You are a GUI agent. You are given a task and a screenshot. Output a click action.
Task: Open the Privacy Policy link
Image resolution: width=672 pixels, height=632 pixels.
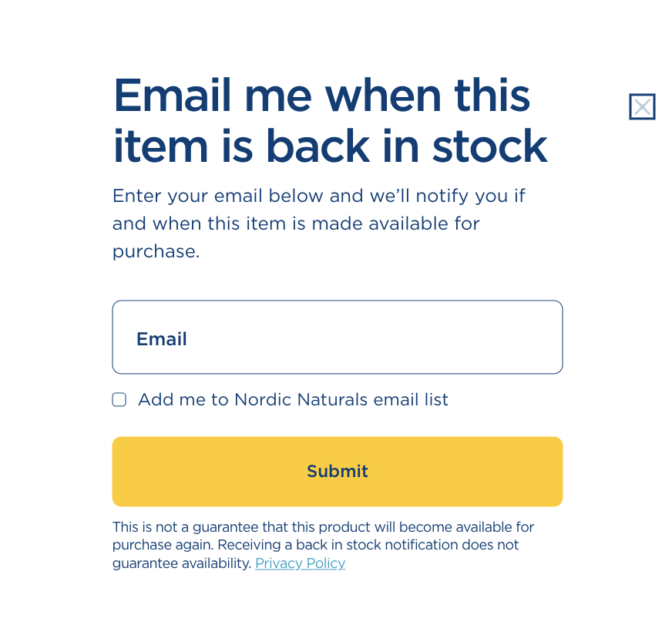300,563
